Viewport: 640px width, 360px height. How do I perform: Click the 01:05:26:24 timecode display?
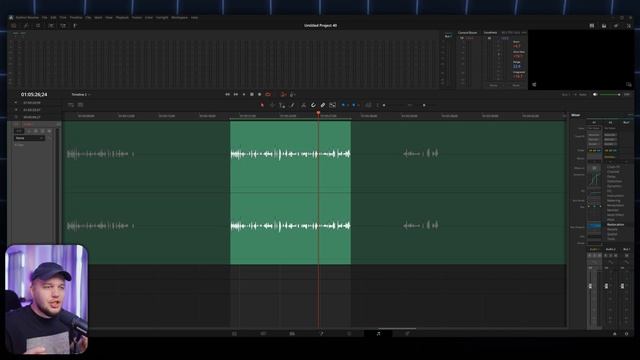(34, 94)
